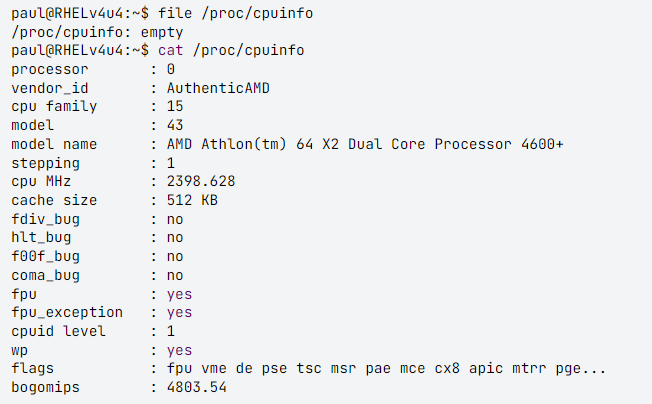Click the 'AuthenticAMD' vendor value
The height and width of the screenshot is (404, 652).
(x=218, y=88)
